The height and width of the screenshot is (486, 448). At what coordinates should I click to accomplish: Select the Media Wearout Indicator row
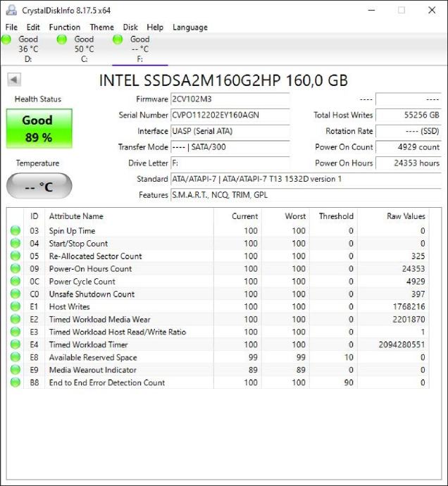218,370
